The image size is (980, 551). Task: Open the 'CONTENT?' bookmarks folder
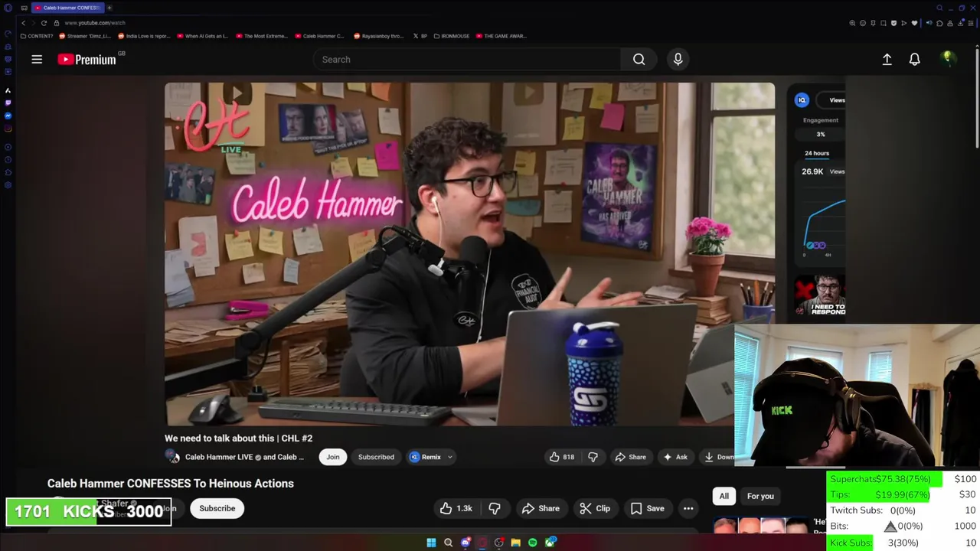(x=37, y=36)
